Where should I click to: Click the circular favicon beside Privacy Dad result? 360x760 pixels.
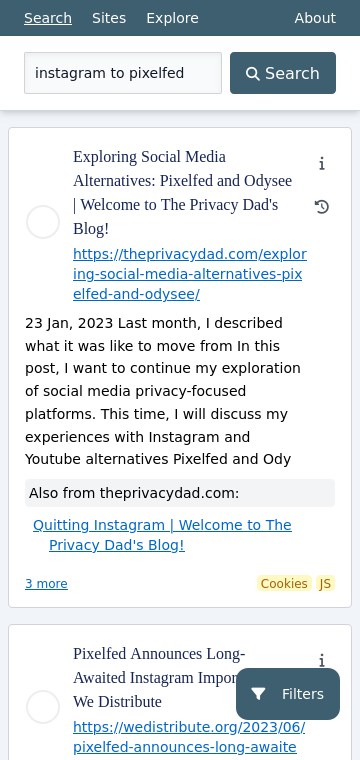coord(43,222)
